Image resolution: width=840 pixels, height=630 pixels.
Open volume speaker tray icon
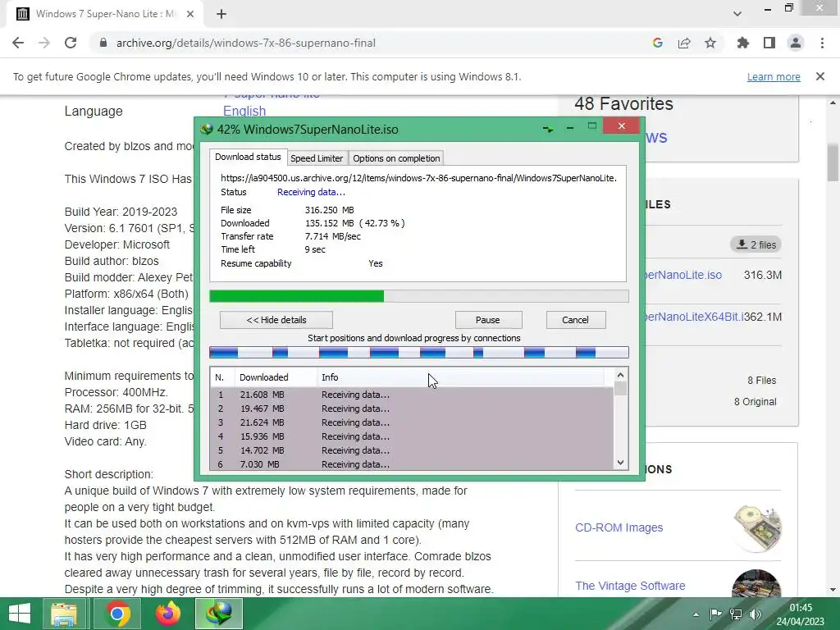pyautogui.click(x=756, y=614)
